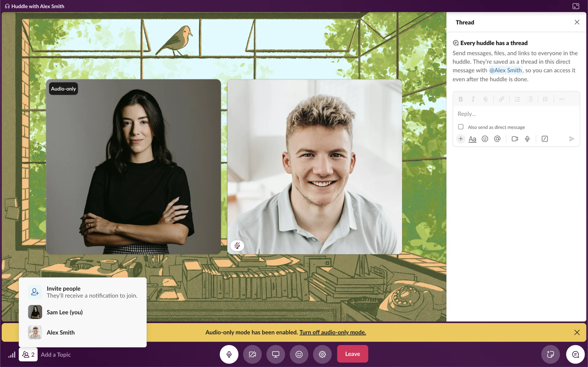Start screen sharing with monitor icon

click(276, 354)
